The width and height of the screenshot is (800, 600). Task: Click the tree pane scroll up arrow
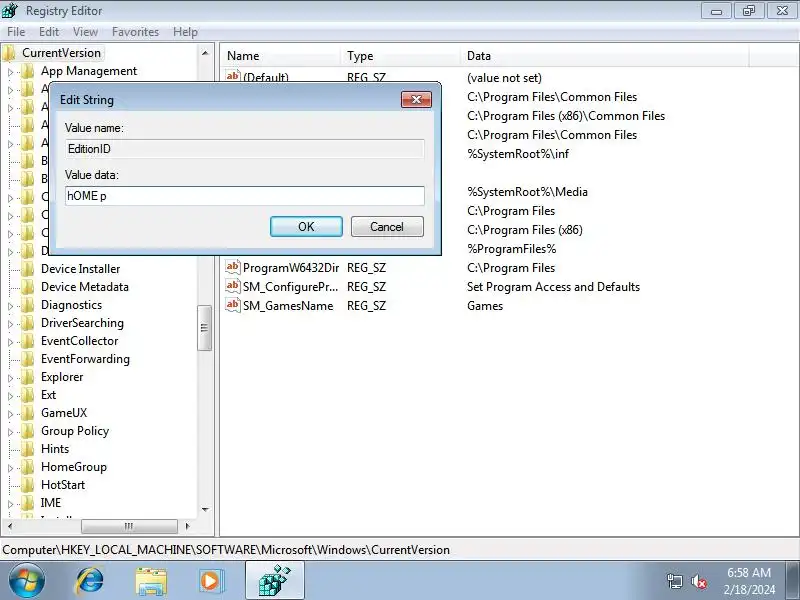[x=205, y=53]
